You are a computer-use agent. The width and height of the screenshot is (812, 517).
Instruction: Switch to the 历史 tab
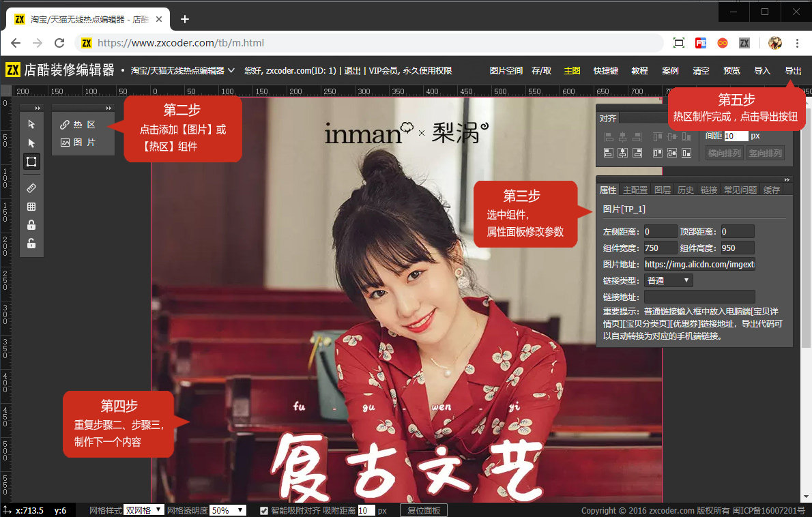coord(685,190)
